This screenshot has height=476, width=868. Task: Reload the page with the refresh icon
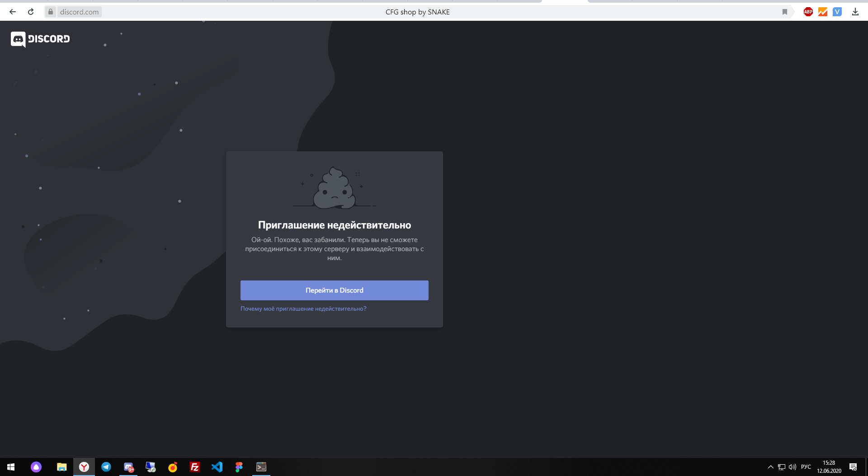click(31, 12)
